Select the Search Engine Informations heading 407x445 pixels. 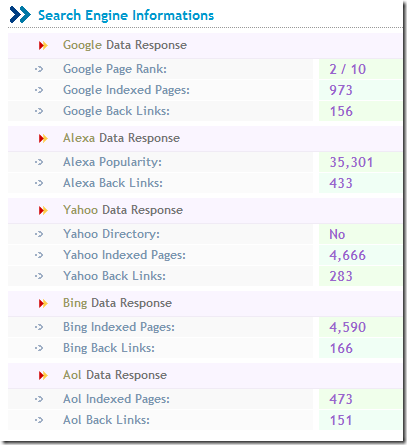coord(126,16)
